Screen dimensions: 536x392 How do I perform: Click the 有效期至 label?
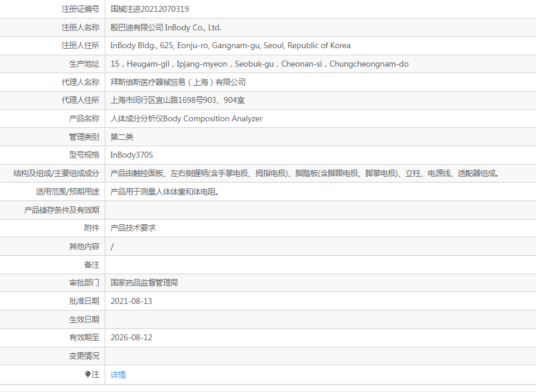pyautogui.click(x=84, y=337)
